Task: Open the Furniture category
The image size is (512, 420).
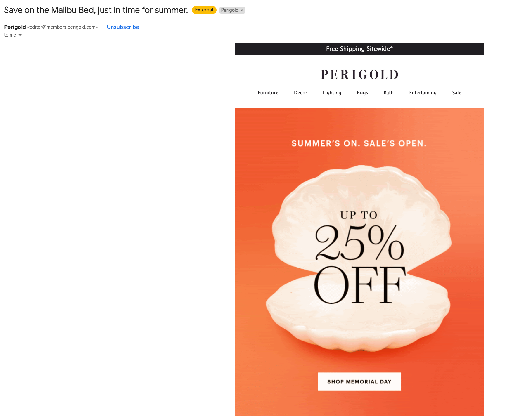Action: [x=268, y=93]
